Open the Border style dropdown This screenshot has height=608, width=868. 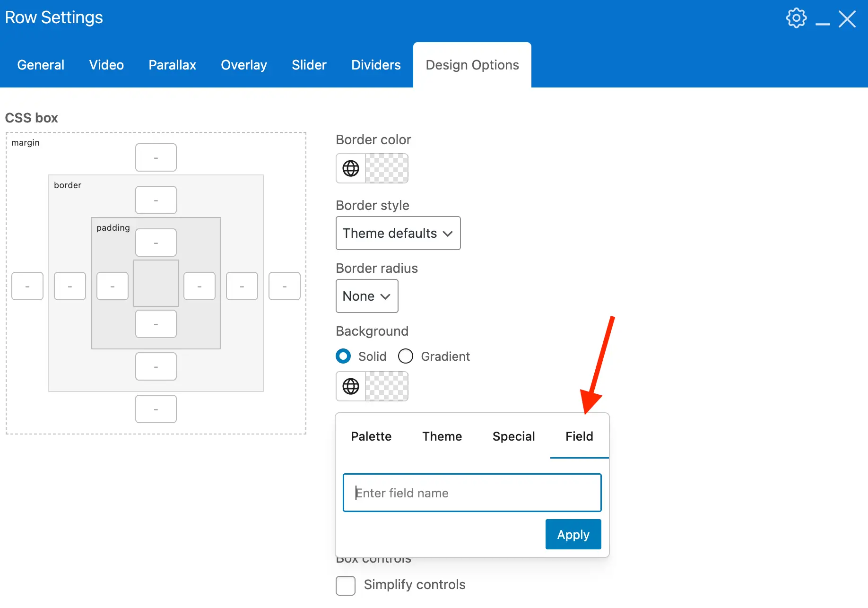click(398, 233)
